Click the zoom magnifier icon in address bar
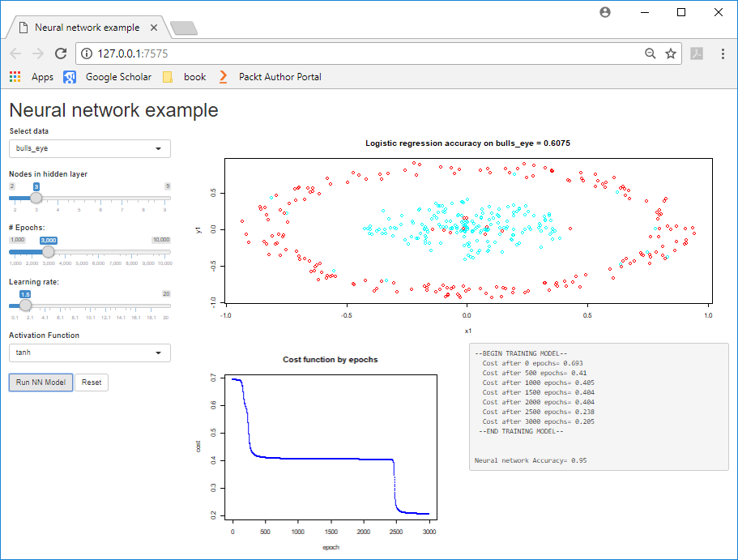 coord(650,53)
